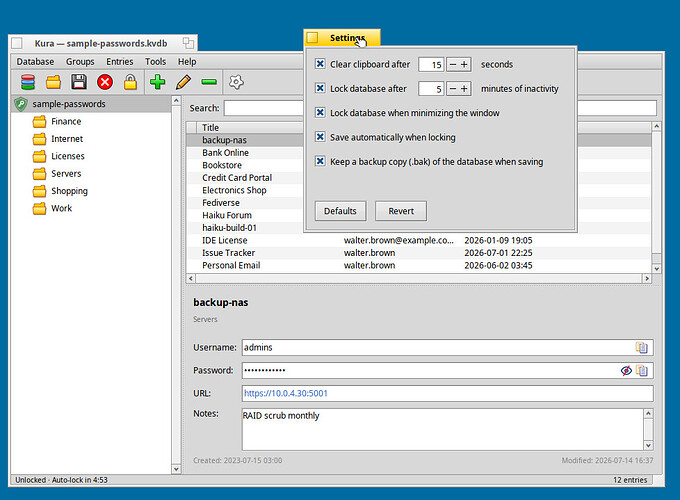Open the Help menu

[x=187, y=62]
